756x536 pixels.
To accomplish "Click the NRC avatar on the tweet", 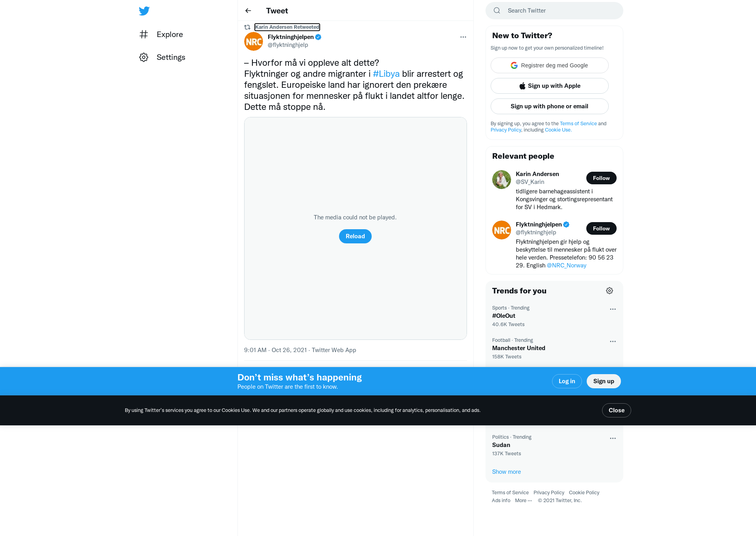I will [254, 41].
